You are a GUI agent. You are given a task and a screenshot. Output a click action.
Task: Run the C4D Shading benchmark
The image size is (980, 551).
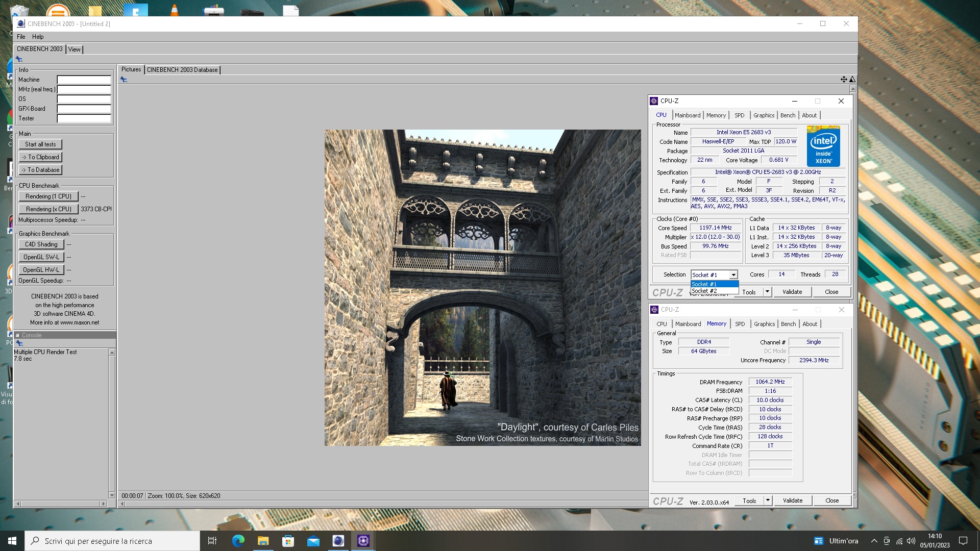coord(41,244)
